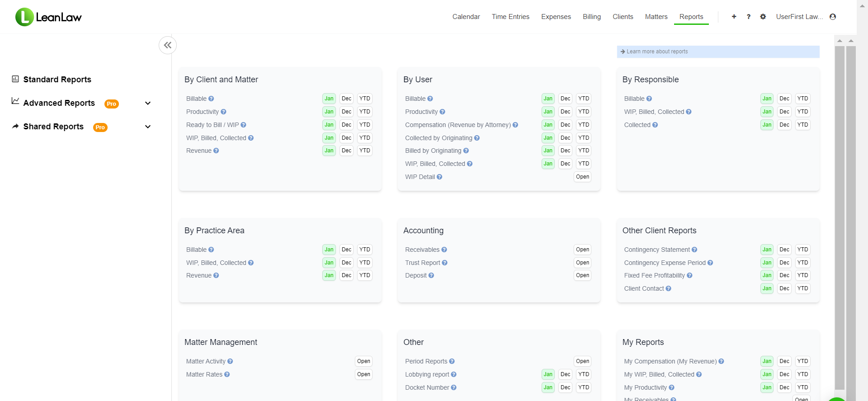Click help icon next to Contingency Statement
868x401 pixels.
pos(694,250)
